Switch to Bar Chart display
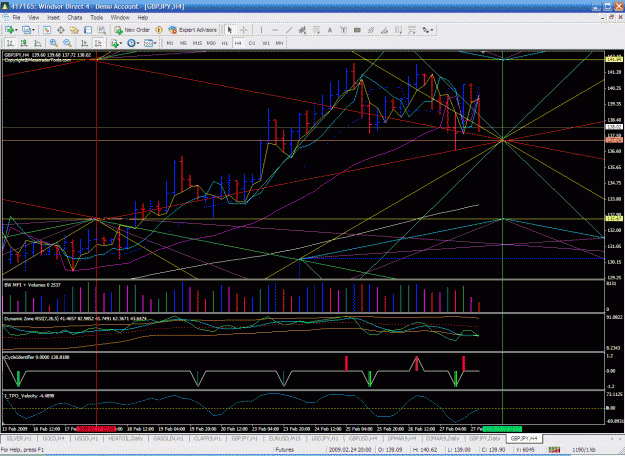Image resolution: width=625 pixels, height=456 pixels. 10,43
